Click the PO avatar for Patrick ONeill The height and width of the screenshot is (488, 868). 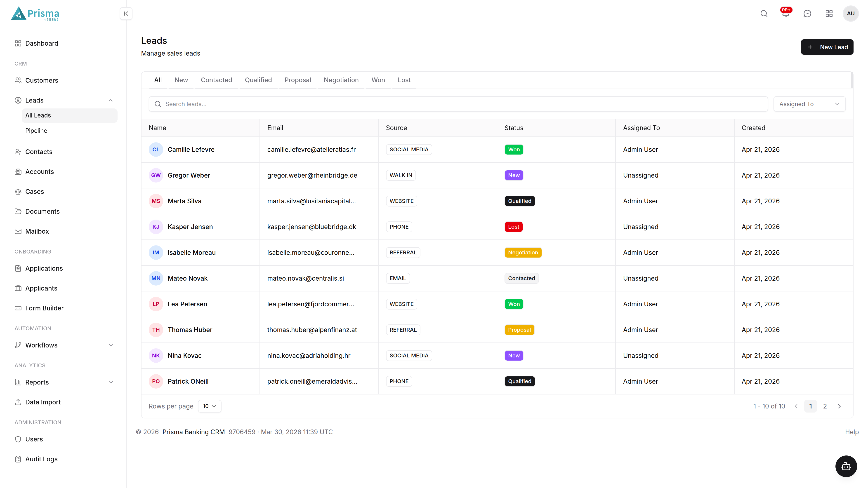(156, 382)
